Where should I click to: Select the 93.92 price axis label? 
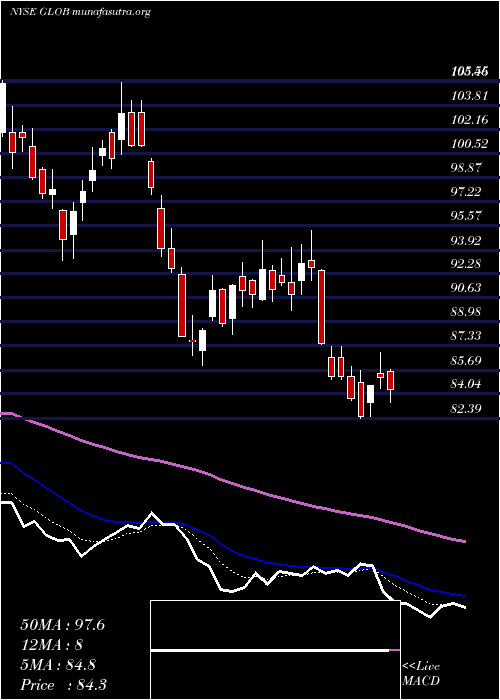click(x=466, y=240)
